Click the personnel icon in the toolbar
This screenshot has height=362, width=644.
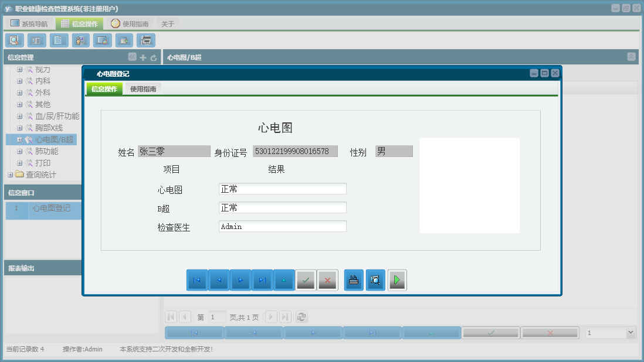80,40
